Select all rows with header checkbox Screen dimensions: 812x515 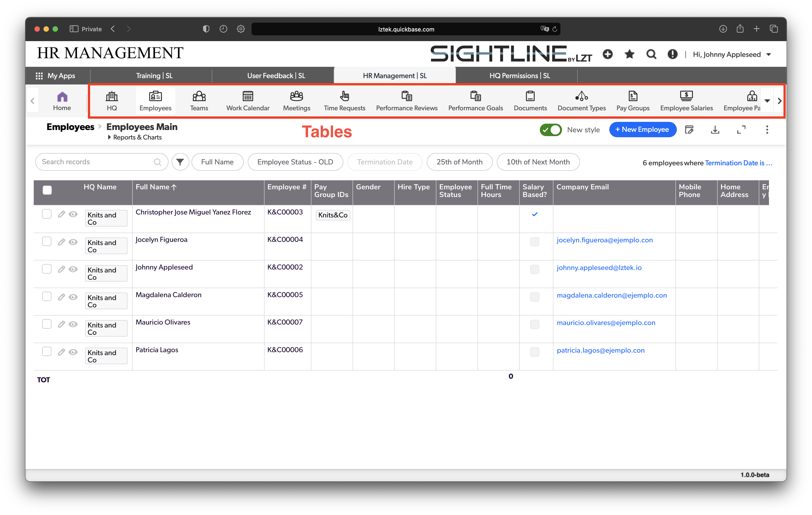coord(47,190)
